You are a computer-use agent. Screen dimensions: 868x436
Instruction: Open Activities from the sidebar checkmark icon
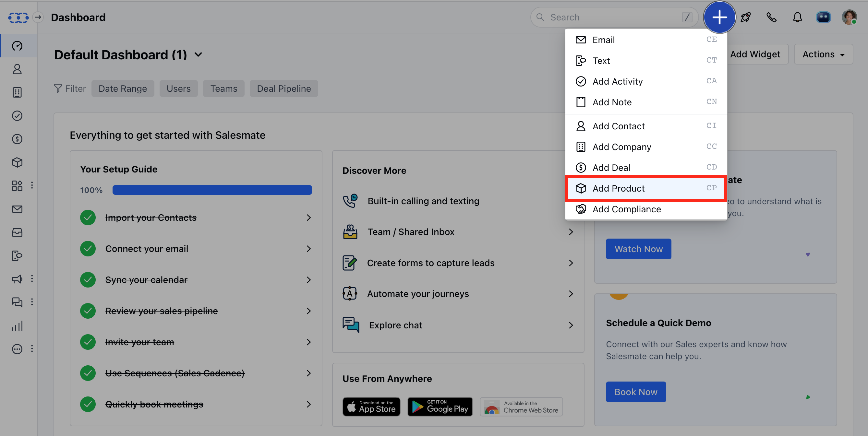(17, 116)
